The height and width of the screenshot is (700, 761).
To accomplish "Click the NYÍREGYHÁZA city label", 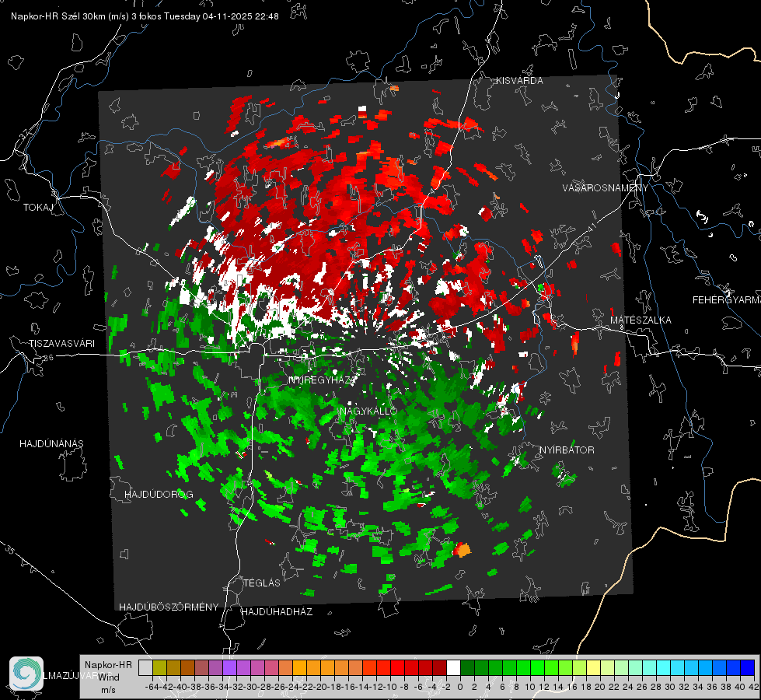I will [323, 380].
